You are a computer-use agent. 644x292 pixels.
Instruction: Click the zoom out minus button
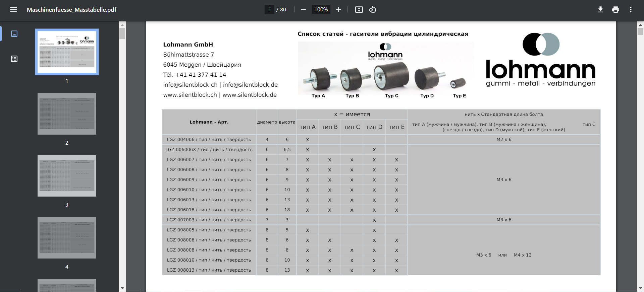[x=303, y=10]
